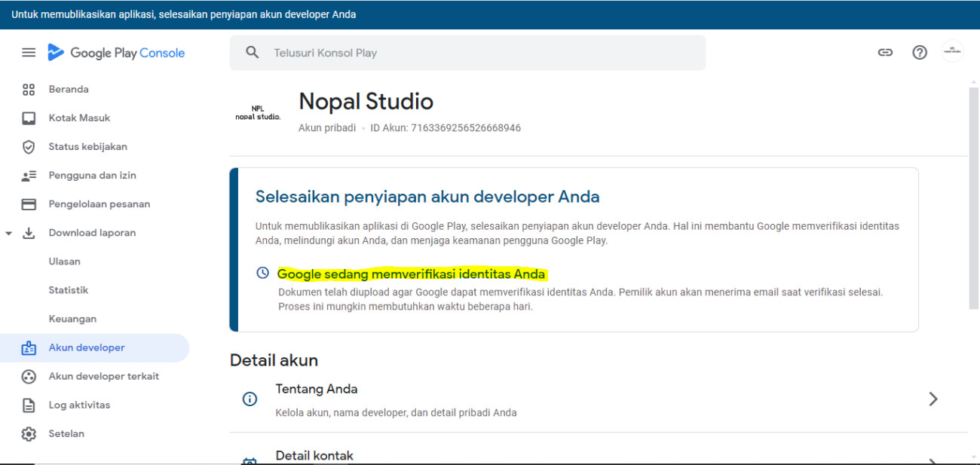Collapse the Download laporan section
Screen dimensions: 980x465
9,232
